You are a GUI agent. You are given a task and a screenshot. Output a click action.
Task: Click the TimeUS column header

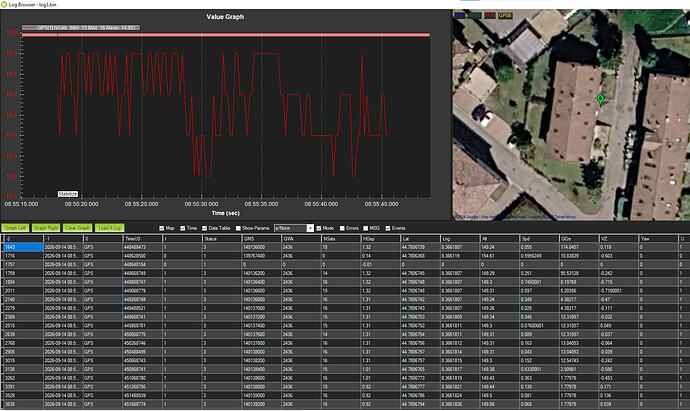(x=143, y=239)
